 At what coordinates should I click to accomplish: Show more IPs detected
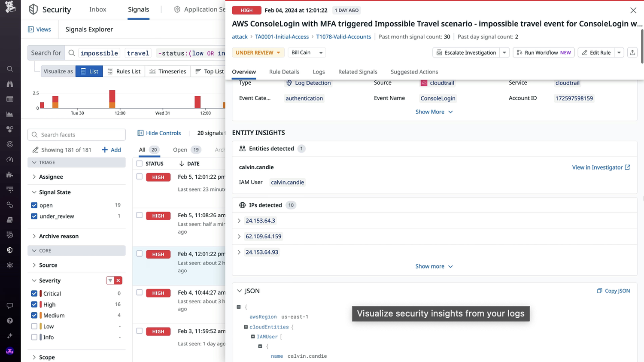[x=434, y=266]
